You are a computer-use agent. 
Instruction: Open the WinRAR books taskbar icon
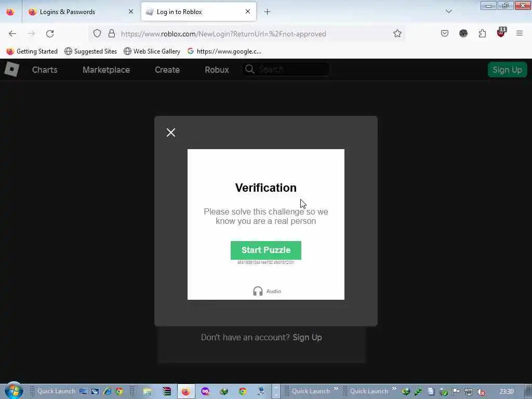(167, 391)
